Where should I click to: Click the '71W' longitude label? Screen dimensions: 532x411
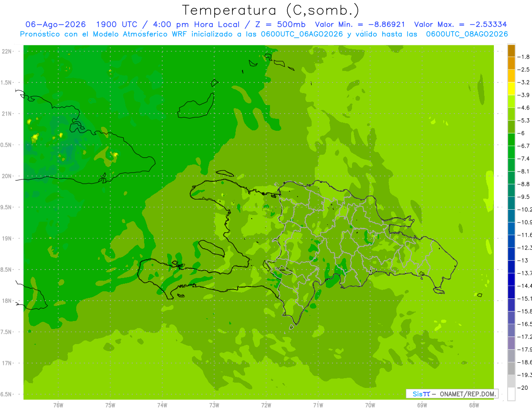point(318,405)
